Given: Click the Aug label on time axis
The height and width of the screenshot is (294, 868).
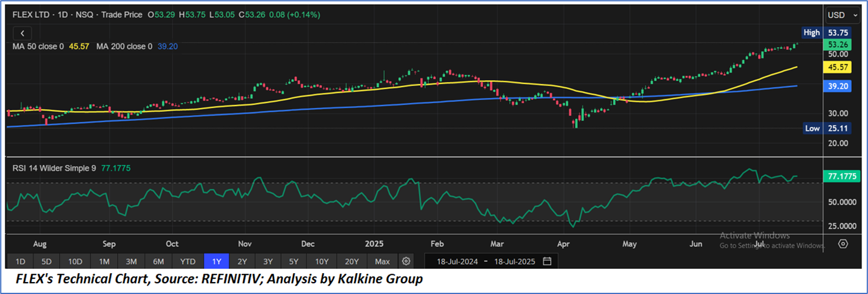Looking at the screenshot, I should click(x=40, y=244).
